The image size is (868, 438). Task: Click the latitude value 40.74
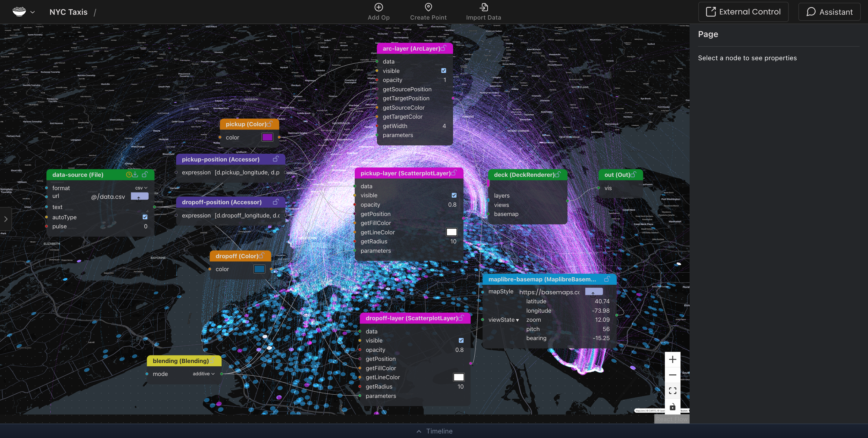602,301
